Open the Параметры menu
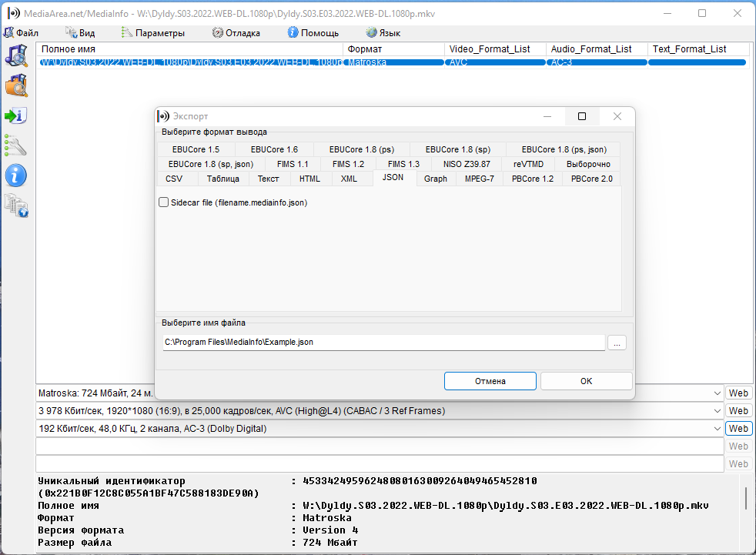The image size is (756, 555). (153, 33)
